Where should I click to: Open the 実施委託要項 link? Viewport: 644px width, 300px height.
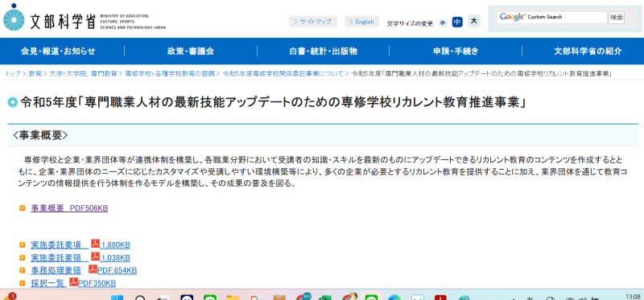tap(60, 245)
